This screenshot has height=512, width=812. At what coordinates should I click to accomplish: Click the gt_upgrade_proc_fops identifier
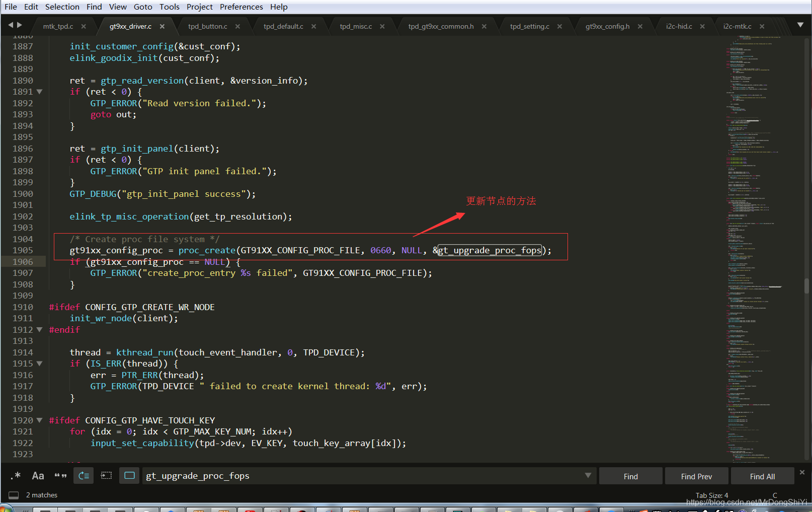click(490, 250)
